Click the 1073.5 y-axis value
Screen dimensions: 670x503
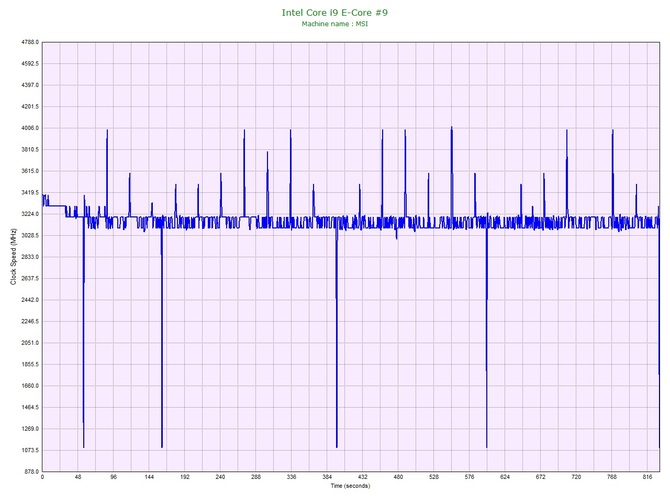[x=30, y=450]
